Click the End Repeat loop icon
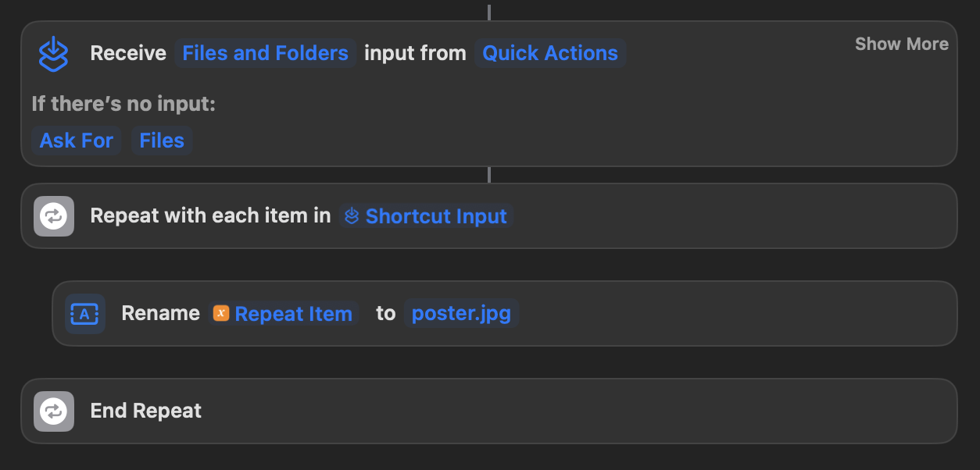The image size is (980, 470). 53,411
